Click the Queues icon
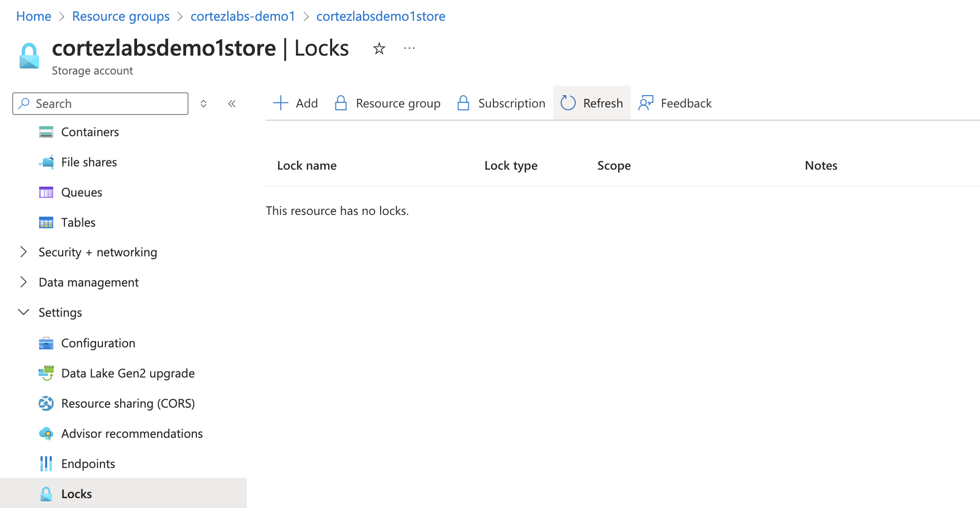This screenshot has width=980, height=509. click(x=46, y=192)
